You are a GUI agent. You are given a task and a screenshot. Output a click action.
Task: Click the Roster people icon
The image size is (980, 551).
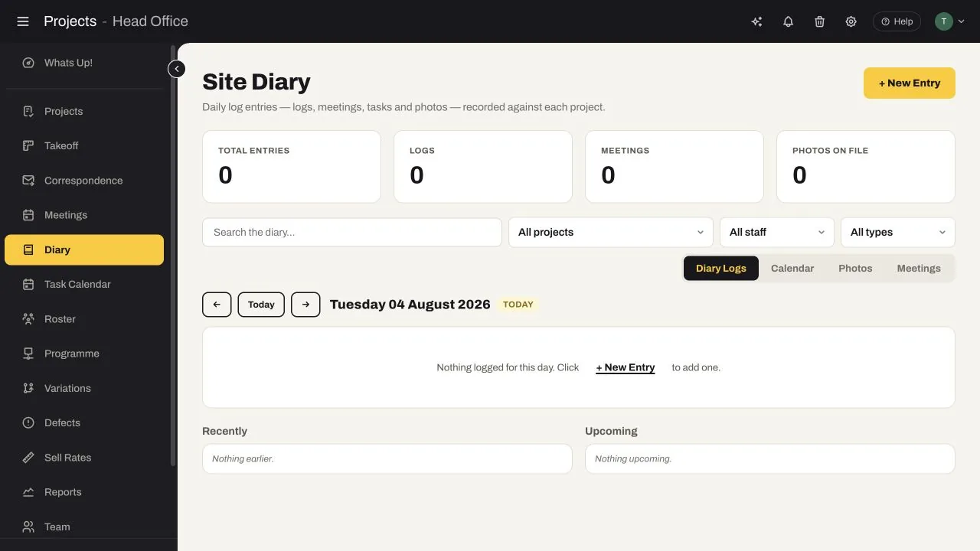[28, 319]
